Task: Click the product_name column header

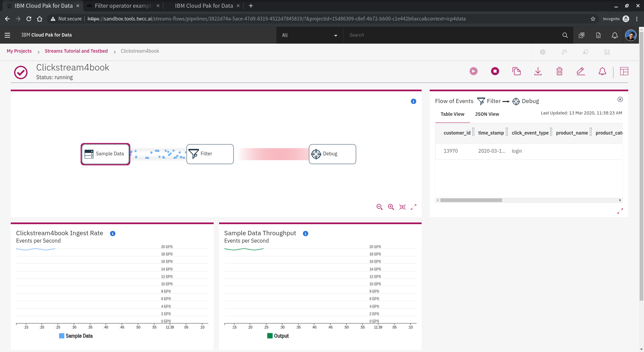Action: click(x=572, y=133)
